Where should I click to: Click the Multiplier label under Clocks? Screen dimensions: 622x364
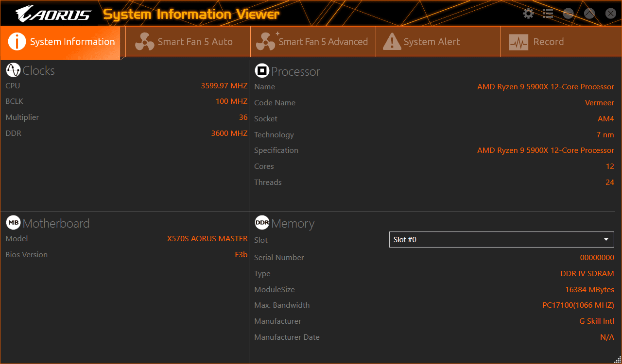22,117
